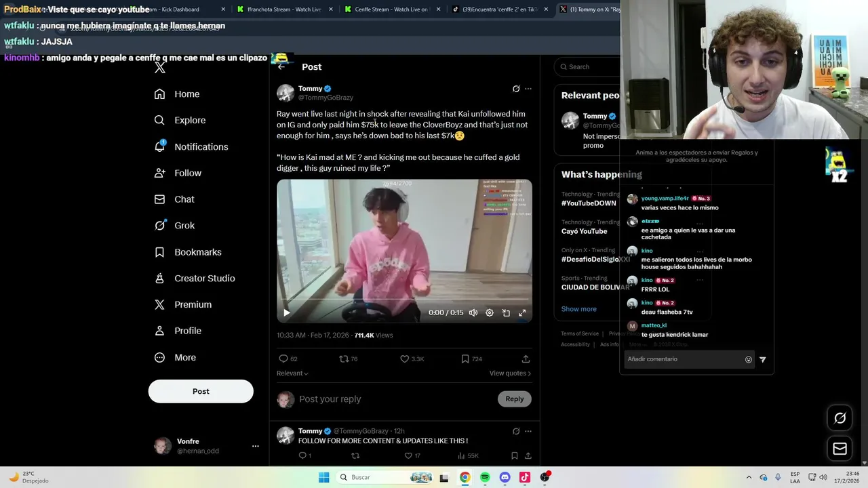Screen dimensions: 868x488
Task: Open Spotify from the taskbar
Action: coord(485,477)
